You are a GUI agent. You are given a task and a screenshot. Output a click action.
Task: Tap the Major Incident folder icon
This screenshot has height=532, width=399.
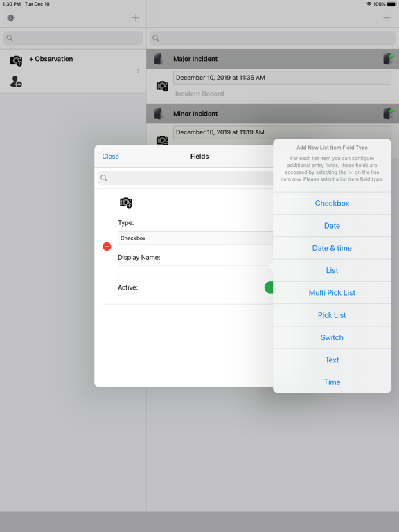[159, 59]
